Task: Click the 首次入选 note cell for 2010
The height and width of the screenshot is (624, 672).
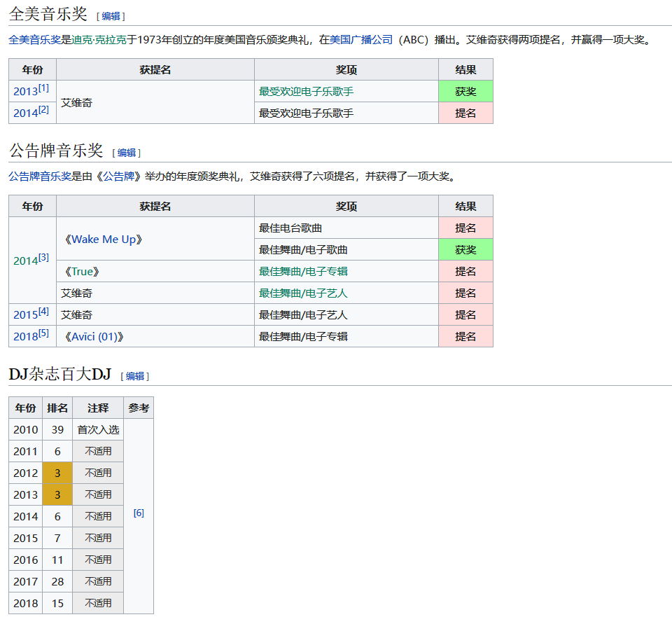Action: [x=98, y=430]
